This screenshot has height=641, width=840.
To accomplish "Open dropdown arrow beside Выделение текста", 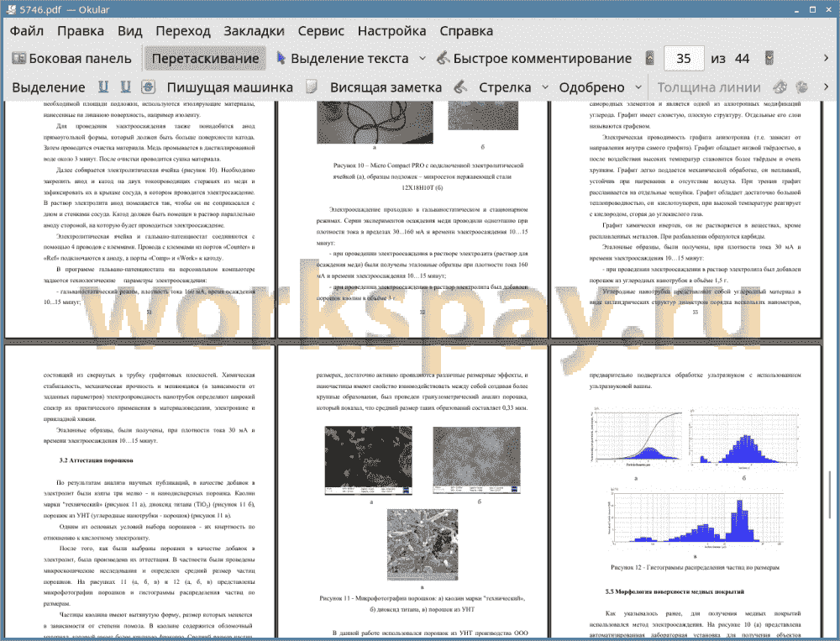I will click(423, 59).
